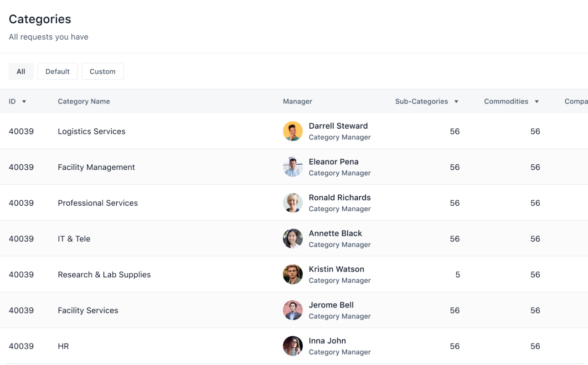Open Jerome Bell's avatar
588x365 pixels.
[293, 310]
